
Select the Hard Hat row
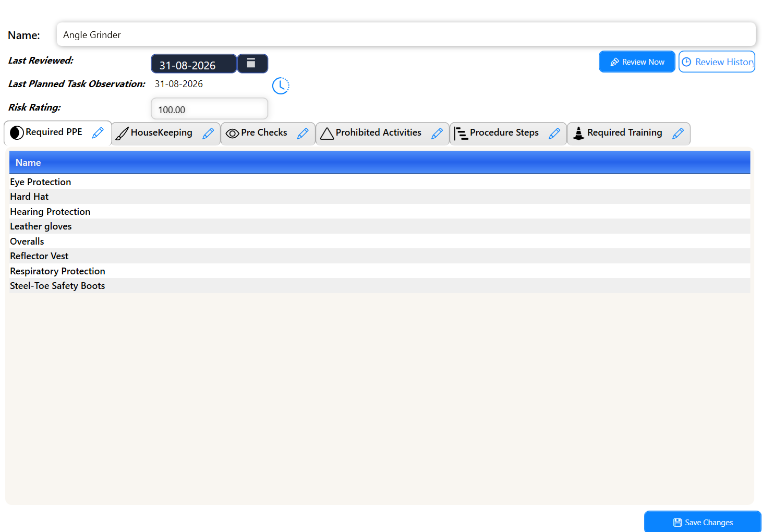coord(380,197)
